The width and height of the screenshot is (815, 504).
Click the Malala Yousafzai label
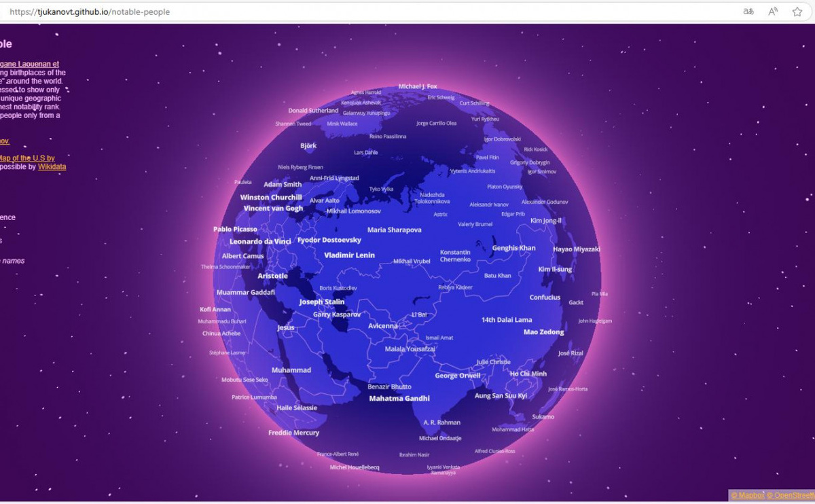click(x=410, y=349)
